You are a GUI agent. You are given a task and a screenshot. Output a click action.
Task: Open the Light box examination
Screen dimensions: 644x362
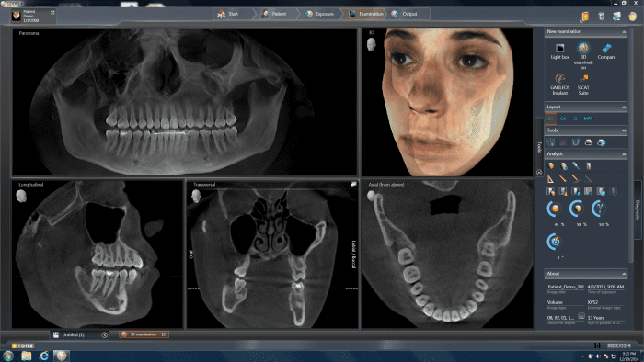coord(559,51)
